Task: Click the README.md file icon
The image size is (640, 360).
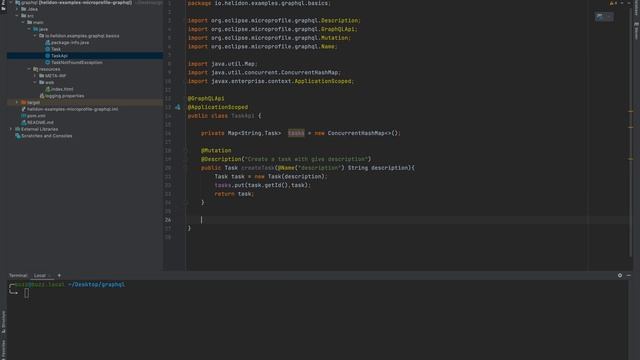Action: [23, 122]
